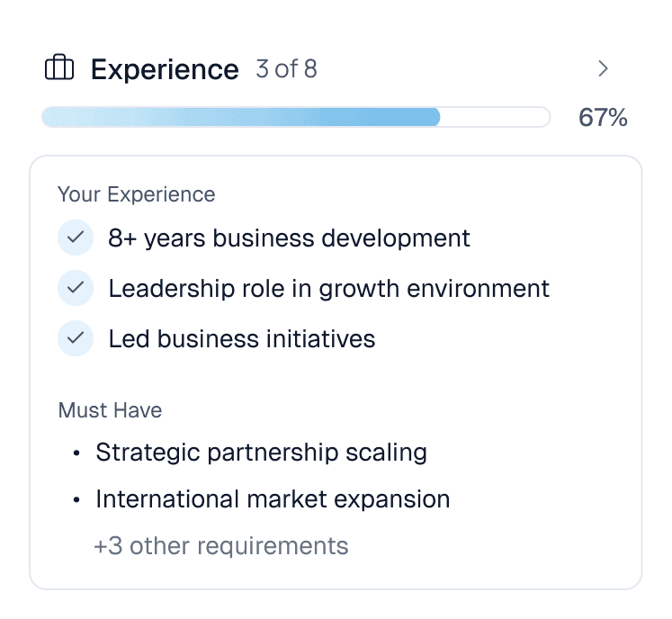Click the Must Have section label
The width and height of the screenshot is (672, 619).
tap(110, 410)
